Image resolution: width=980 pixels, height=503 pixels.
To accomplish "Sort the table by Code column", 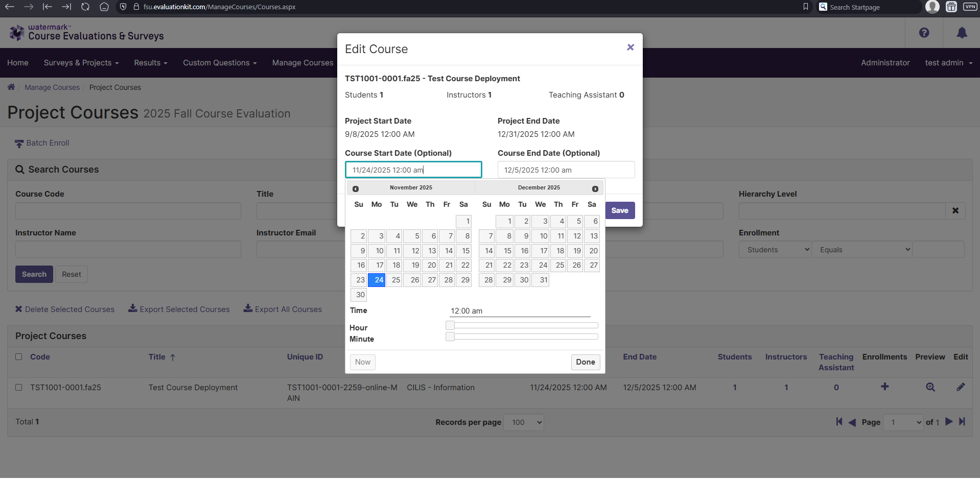I will [40, 357].
